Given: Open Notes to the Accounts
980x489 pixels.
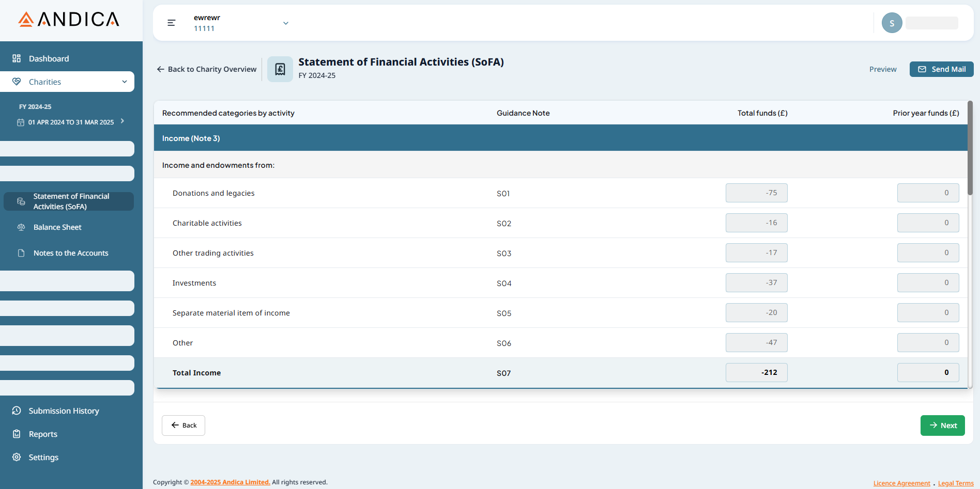Looking at the screenshot, I should 70,253.
